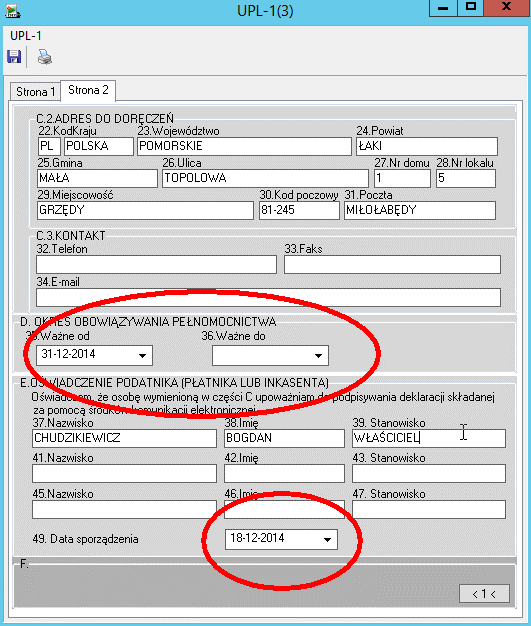Click the application icon in title bar
This screenshot has height=626, width=531.
pyautogui.click(x=13, y=11)
